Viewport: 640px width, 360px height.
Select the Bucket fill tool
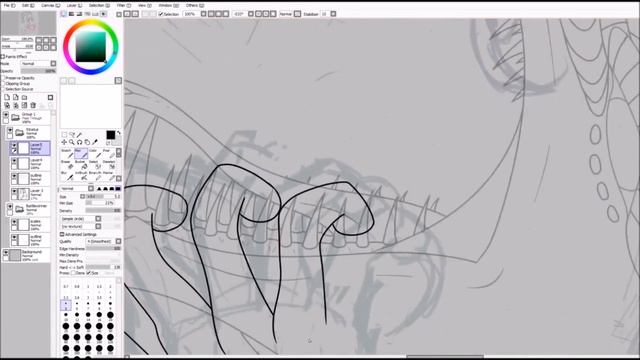point(81,164)
